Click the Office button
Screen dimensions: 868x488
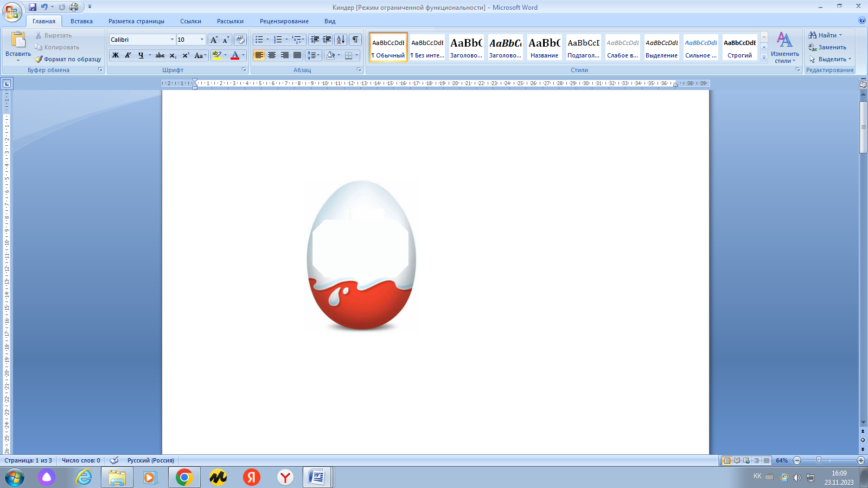11,12
